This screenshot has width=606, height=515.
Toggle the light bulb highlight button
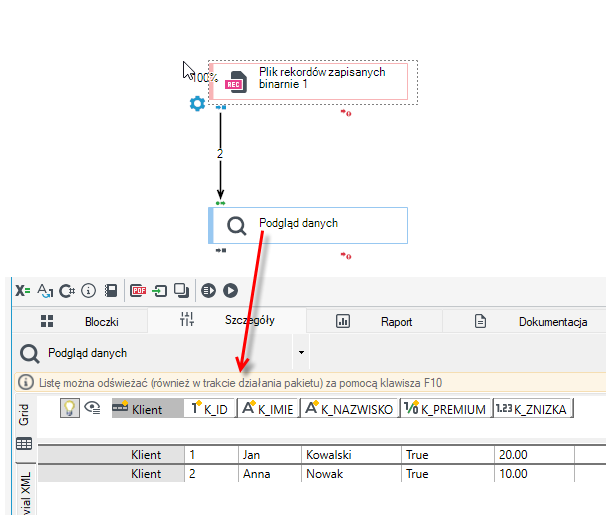(70, 408)
